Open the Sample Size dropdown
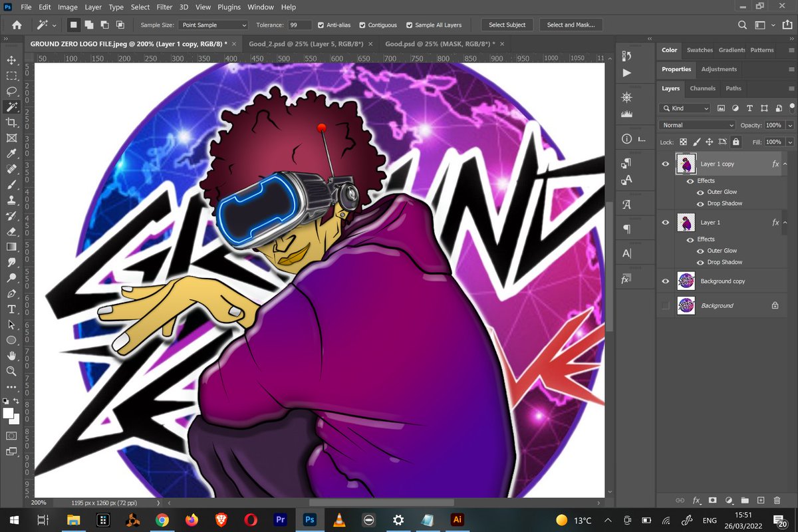Screen dimensions: 798x532 (213, 25)
